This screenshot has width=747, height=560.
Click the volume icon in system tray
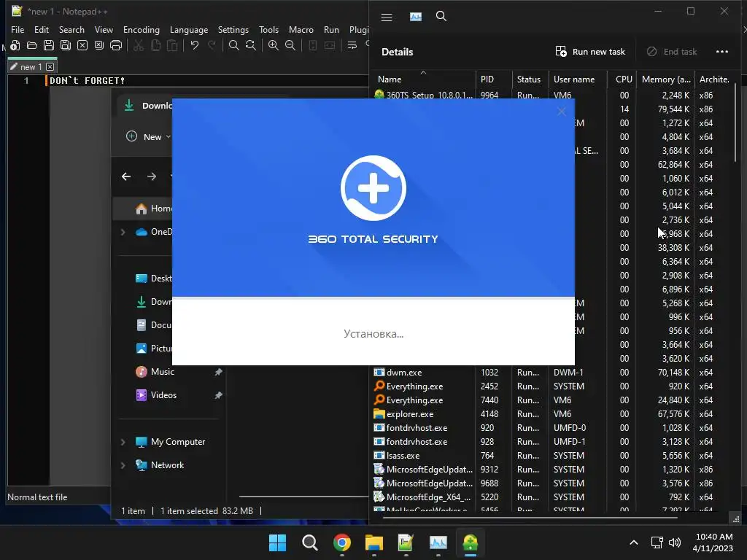tap(675, 542)
